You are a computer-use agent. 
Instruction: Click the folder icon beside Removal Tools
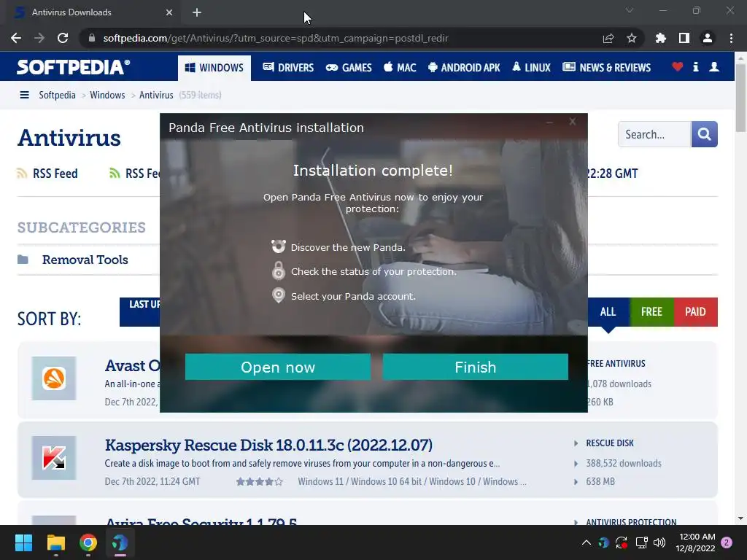(x=23, y=260)
